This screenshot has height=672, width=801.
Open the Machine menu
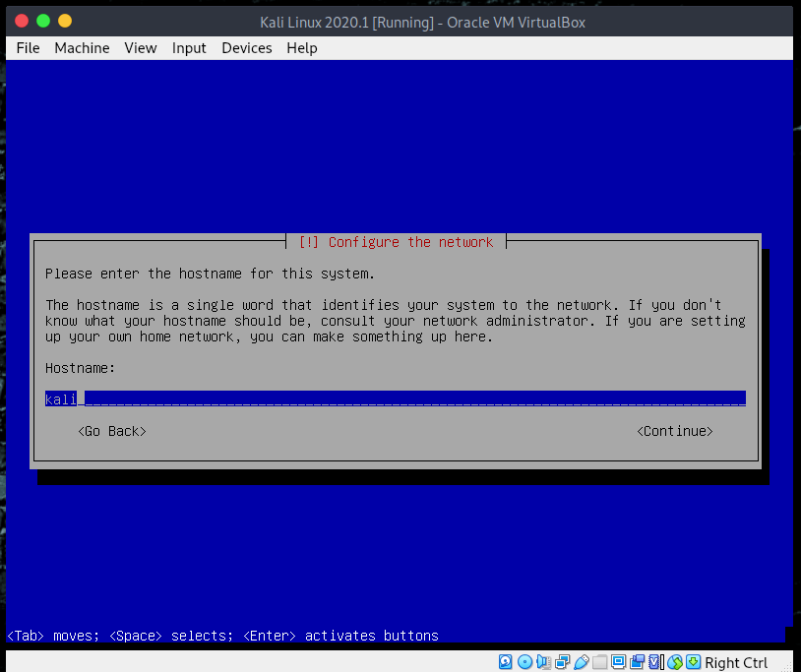(x=82, y=48)
